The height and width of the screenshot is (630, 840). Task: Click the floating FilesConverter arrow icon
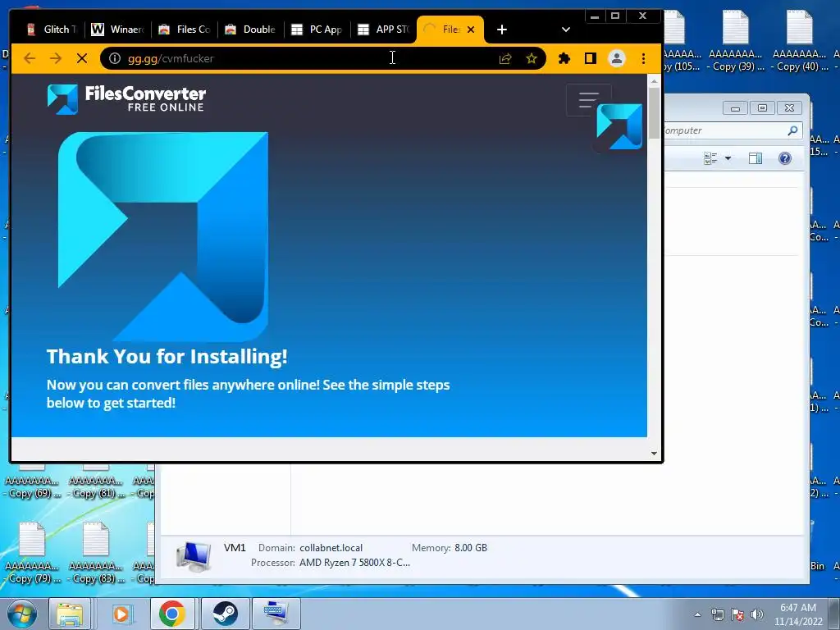pyautogui.click(x=619, y=127)
